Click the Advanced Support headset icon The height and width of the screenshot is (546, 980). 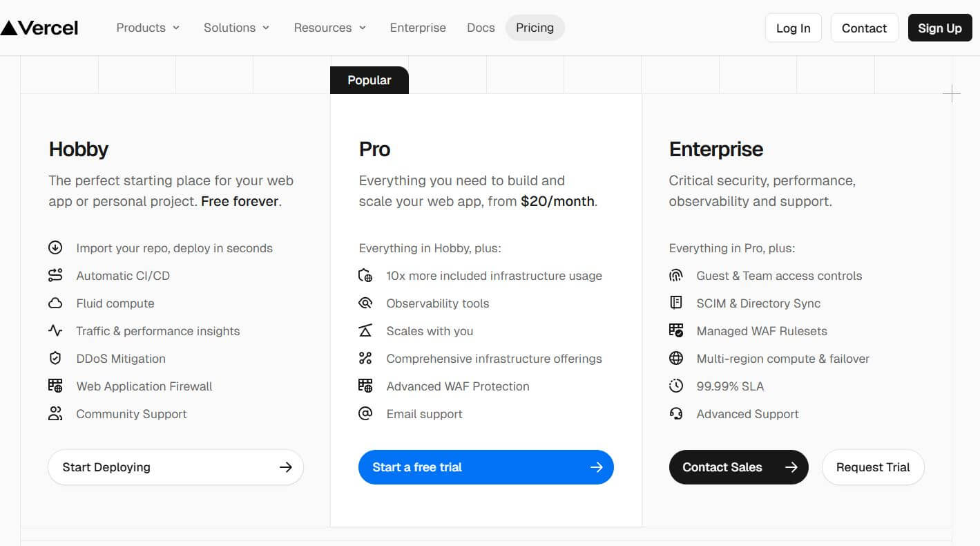676,414
